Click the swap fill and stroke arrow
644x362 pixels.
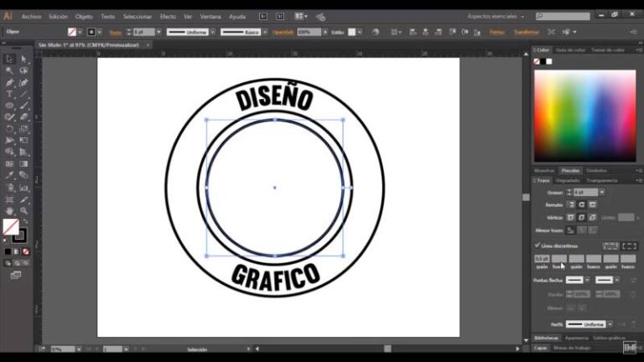click(x=25, y=221)
